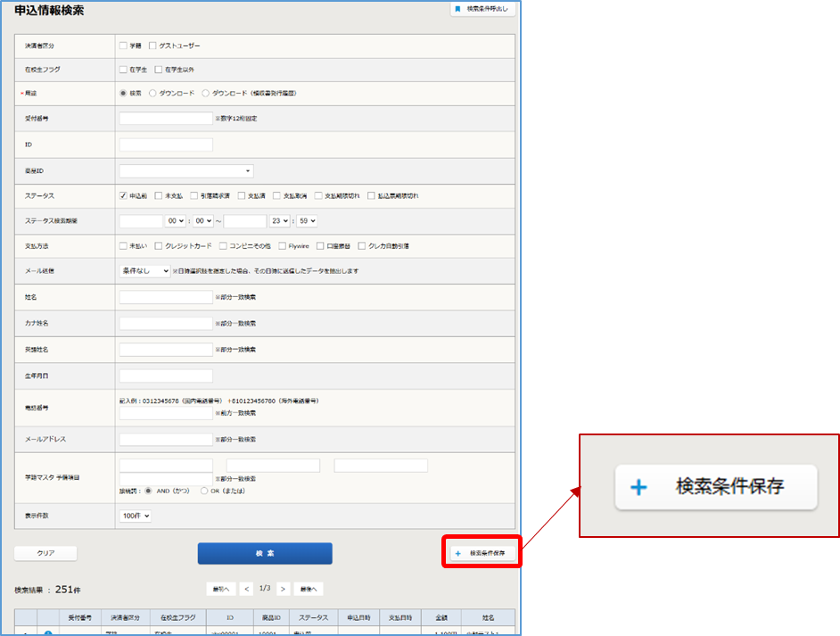Open the 表示件数 100件 dropdown
840x636 pixels.
pos(136,516)
